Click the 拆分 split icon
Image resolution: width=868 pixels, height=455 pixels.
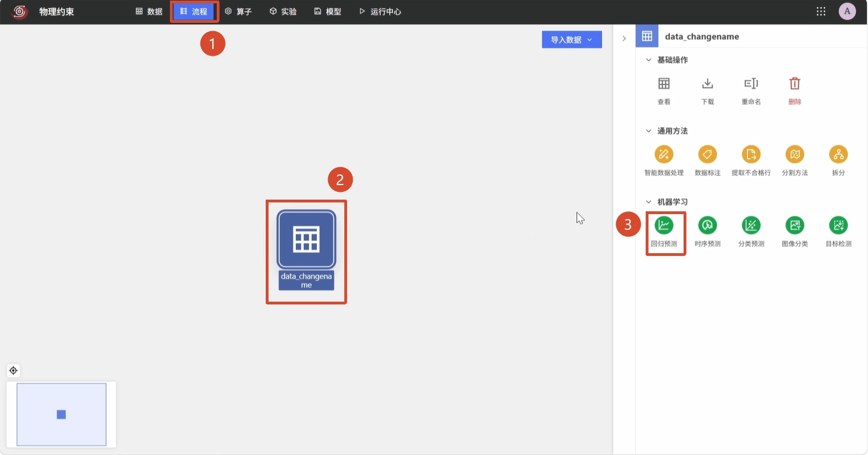[838, 154]
